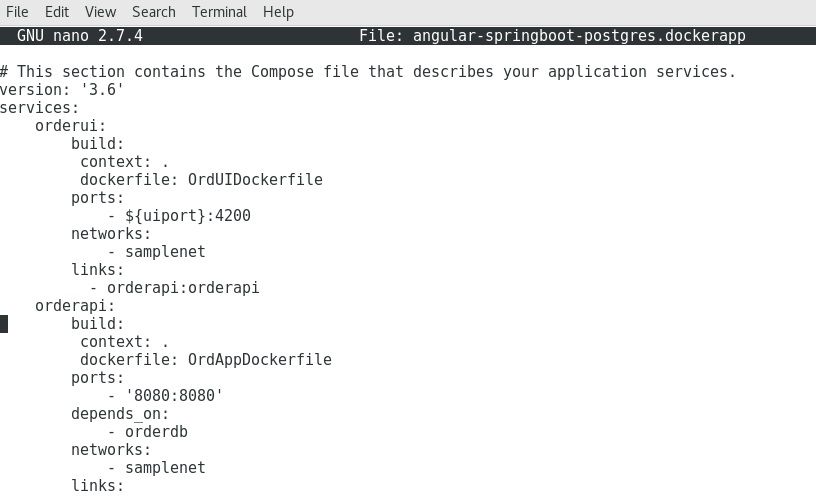Screen dimensions: 816x504
Task: Open the Help menu
Action: point(278,12)
